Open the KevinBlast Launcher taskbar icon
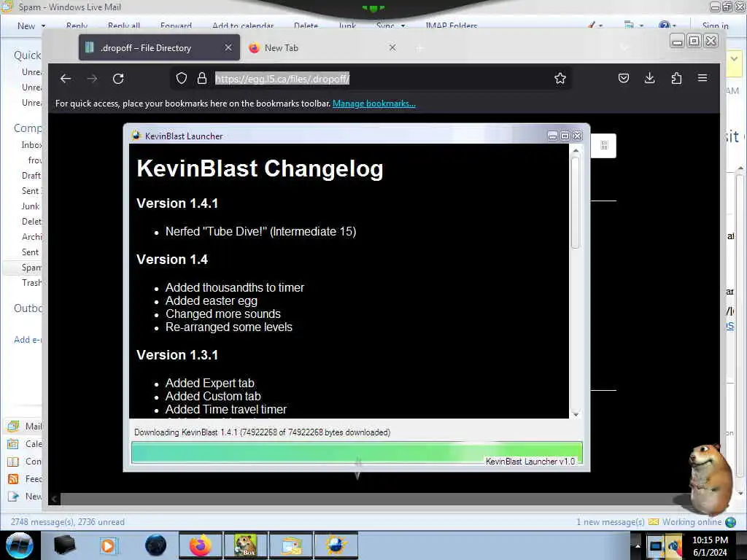This screenshot has height=560, width=747. pos(336,545)
